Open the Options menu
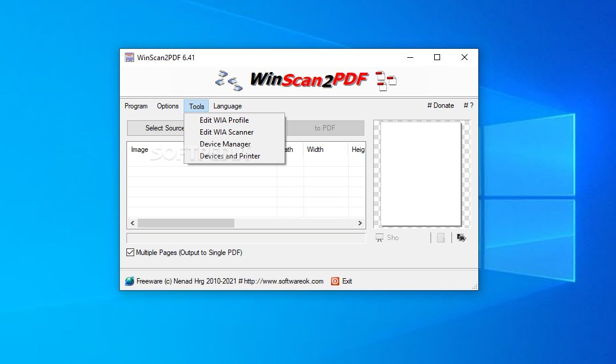 click(x=168, y=106)
